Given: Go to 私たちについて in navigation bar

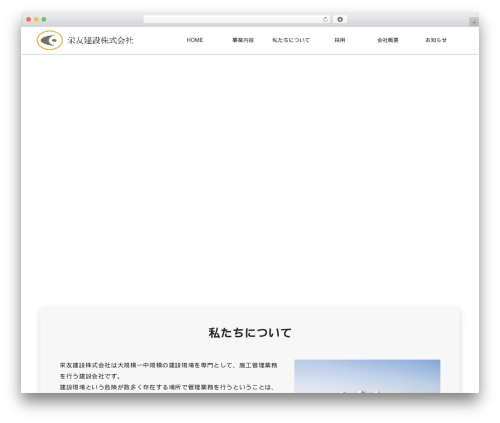Looking at the screenshot, I should click(291, 40).
